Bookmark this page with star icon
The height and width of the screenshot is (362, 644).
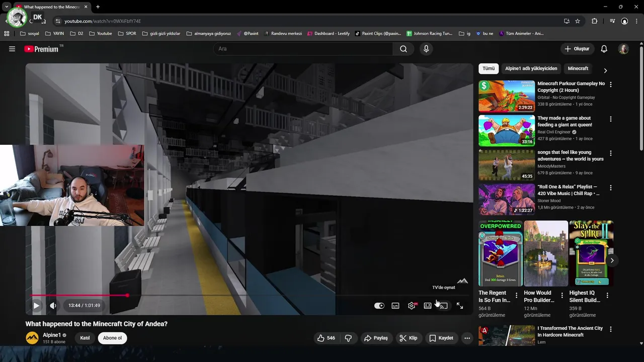point(578,21)
